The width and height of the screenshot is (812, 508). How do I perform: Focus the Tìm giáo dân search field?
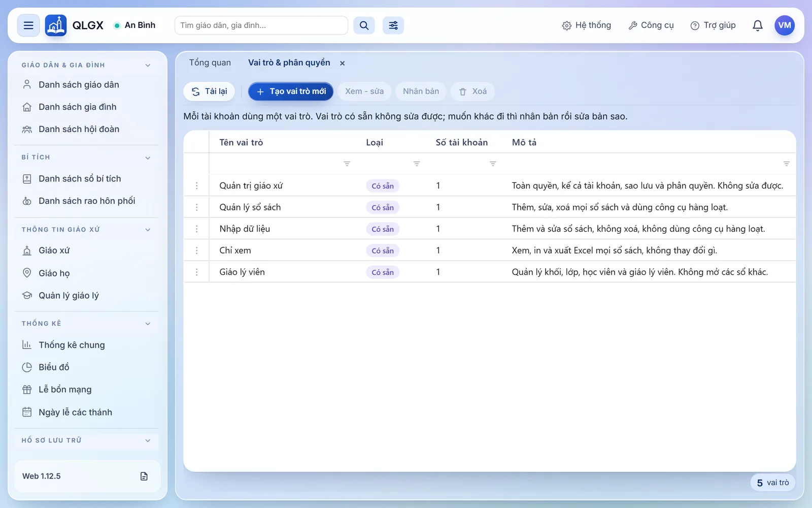point(261,25)
